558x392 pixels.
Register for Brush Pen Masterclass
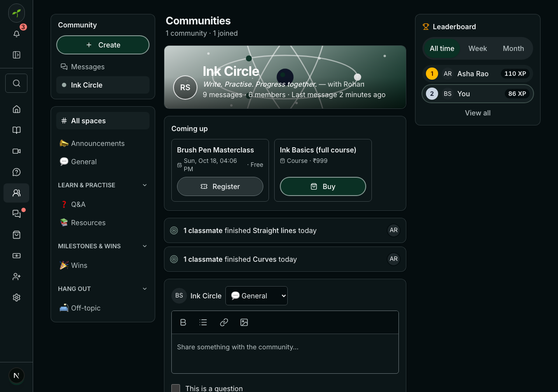pos(220,186)
